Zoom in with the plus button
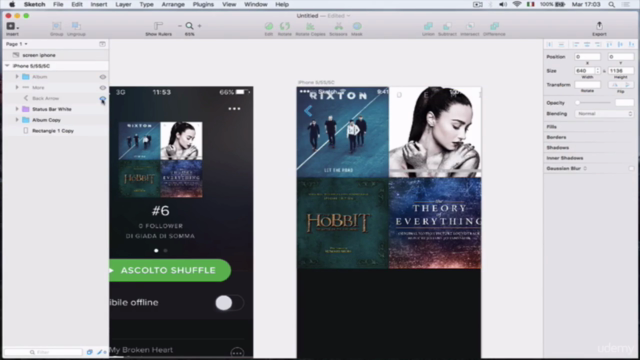Screen dimensions: 640x360 pos(200,26)
